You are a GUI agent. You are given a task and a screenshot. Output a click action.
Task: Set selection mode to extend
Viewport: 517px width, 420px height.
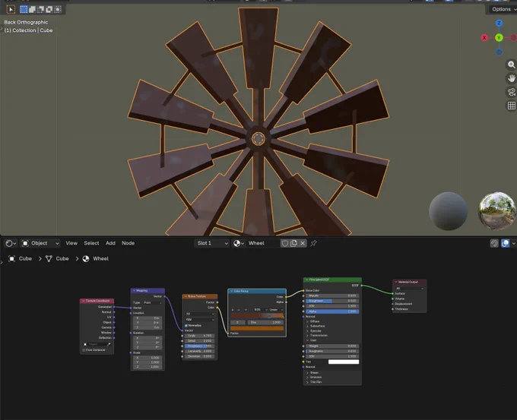(x=32, y=9)
